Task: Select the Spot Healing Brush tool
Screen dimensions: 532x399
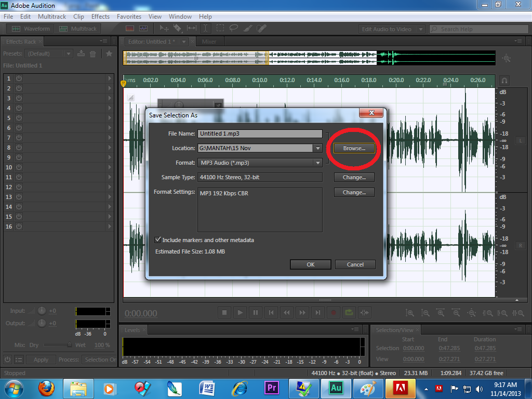Action: (x=261, y=28)
